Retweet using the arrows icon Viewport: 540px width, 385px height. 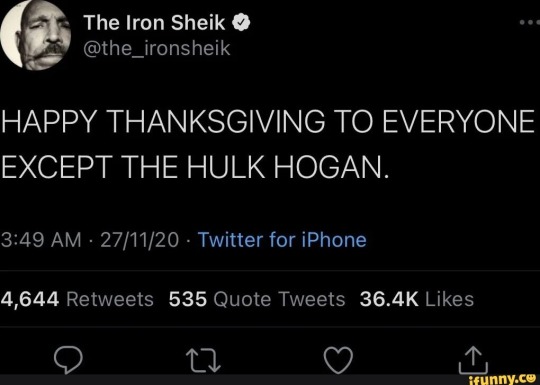point(203,361)
